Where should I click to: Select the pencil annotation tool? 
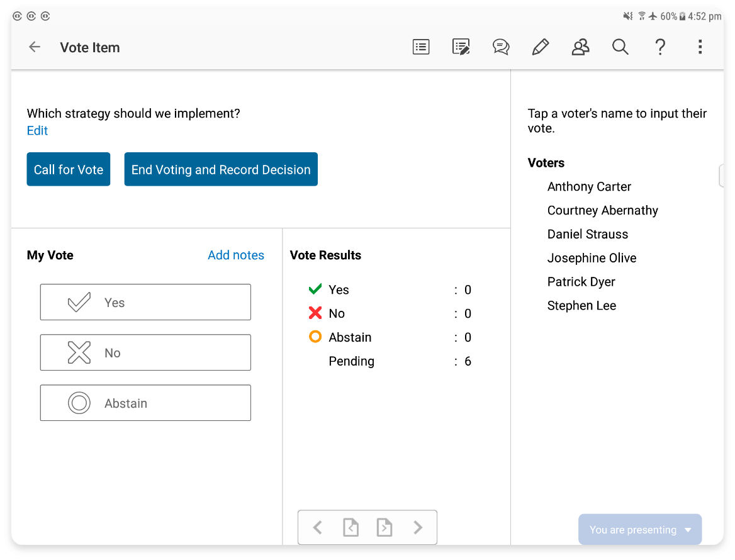(x=541, y=47)
